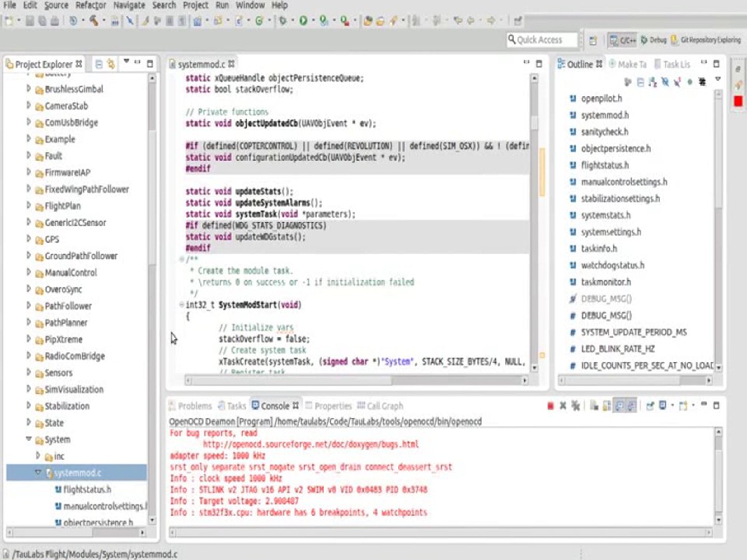Switch to the Call Graph tab
This screenshot has width=747, height=560.
(x=380, y=406)
